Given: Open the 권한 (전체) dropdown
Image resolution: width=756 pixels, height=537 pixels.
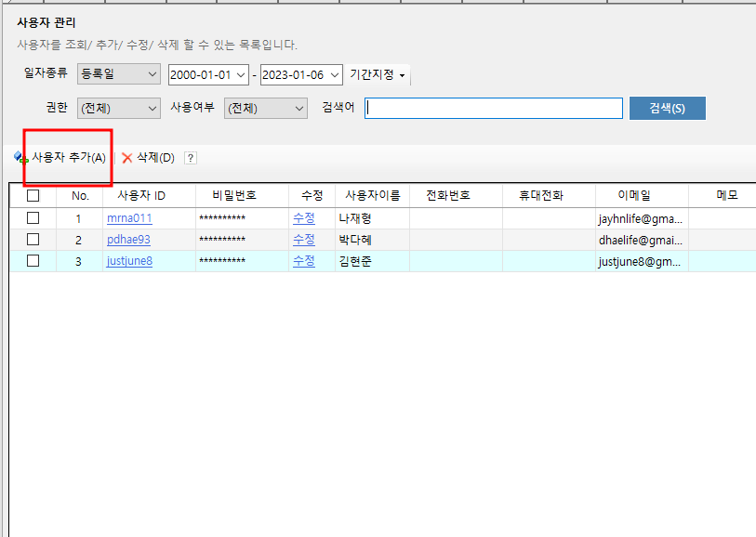Looking at the screenshot, I should point(119,109).
